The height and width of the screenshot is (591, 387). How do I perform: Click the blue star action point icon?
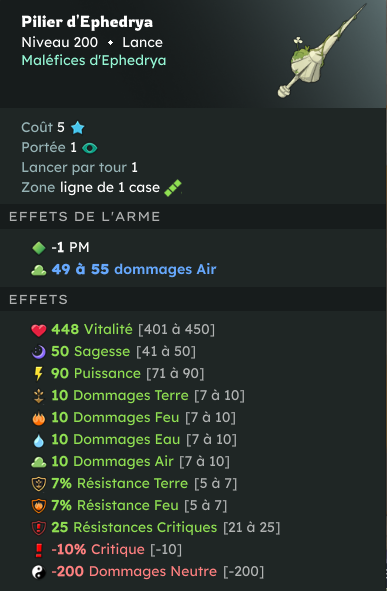(x=78, y=127)
